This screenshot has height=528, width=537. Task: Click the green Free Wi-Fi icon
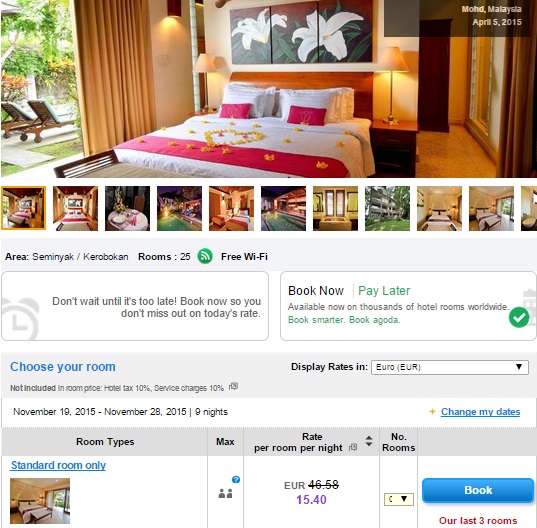[x=205, y=256]
